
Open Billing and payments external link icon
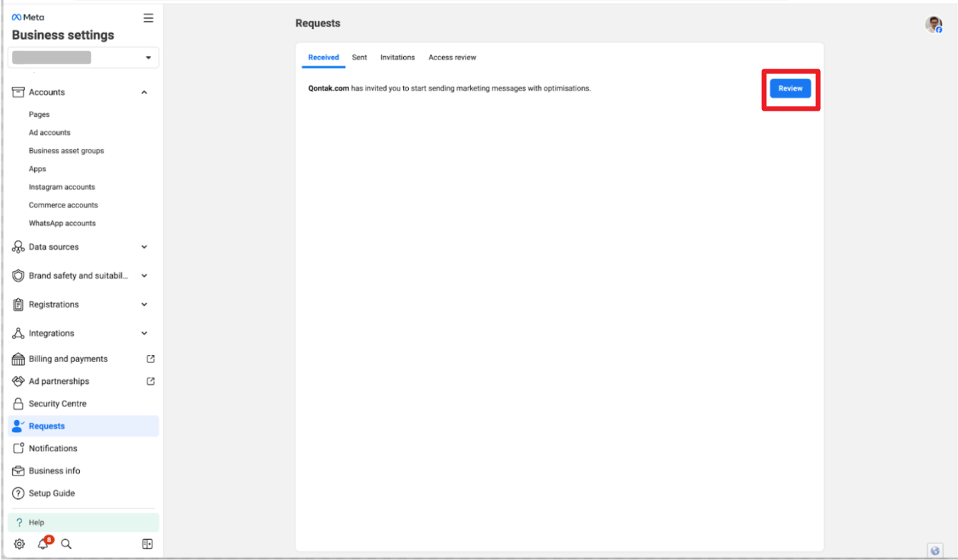150,359
